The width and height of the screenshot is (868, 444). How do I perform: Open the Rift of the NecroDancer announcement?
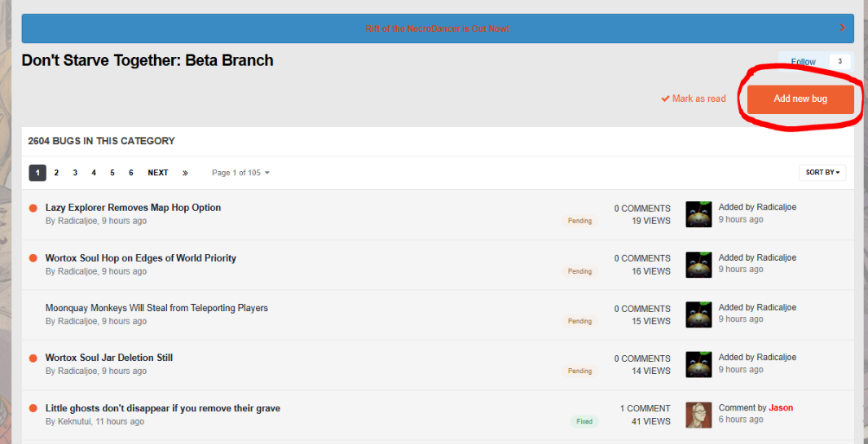[438, 29]
